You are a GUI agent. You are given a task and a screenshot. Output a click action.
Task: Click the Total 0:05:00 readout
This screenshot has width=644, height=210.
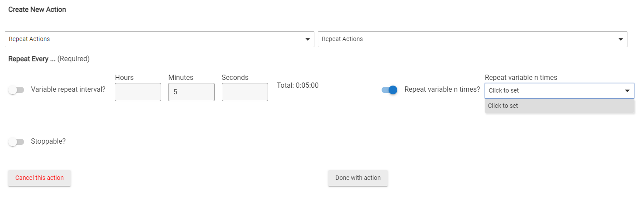[298, 86]
